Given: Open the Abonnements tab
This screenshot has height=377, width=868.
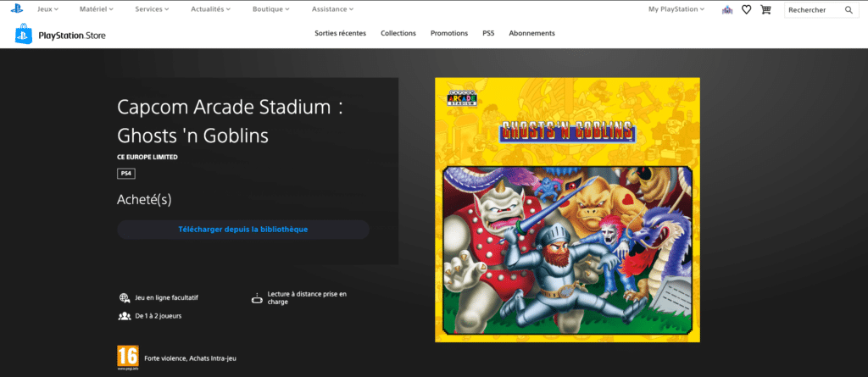Looking at the screenshot, I should click(532, 33).
